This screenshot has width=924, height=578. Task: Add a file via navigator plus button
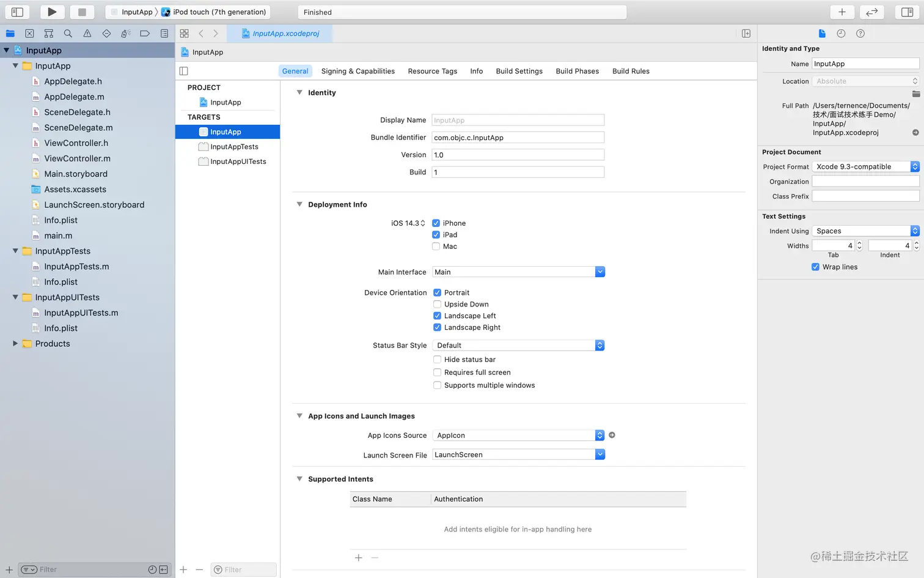[x=9, y=569]
